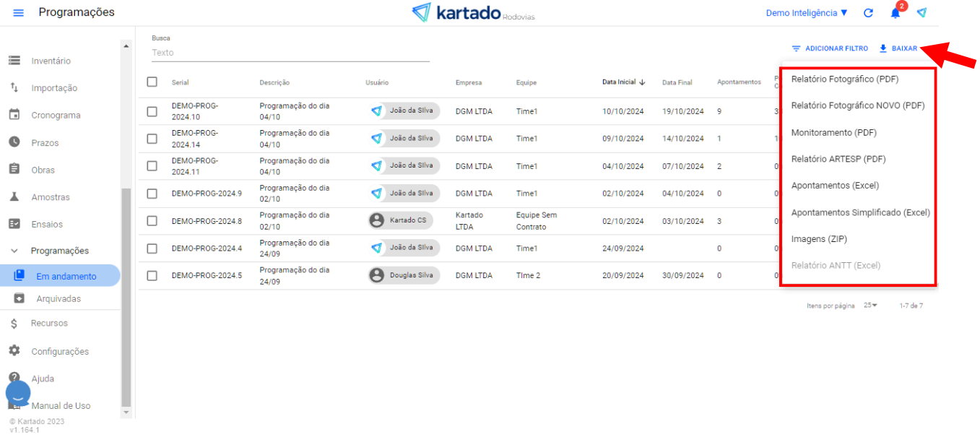Viewport: 980px width, 445px height.
Task: Open the notifications bell
Action: click(x=896, y=13)
